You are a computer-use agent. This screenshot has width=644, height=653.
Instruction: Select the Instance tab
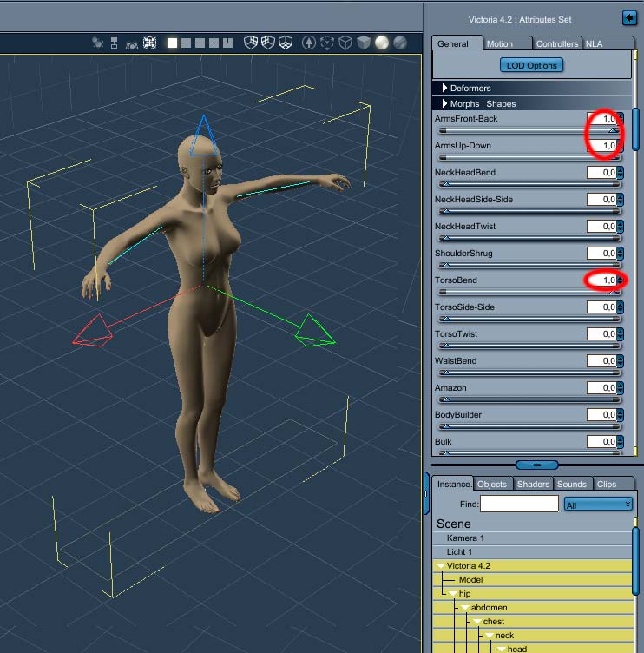point(453,485)
